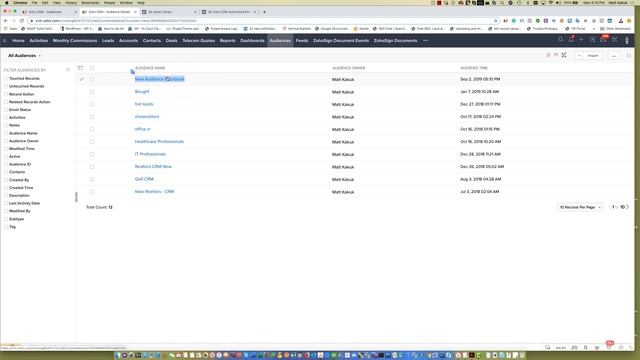Screen dimensions: 640x360
Task: Select the checkbox for Healthcare Professionals row
Action: (92, 142)
